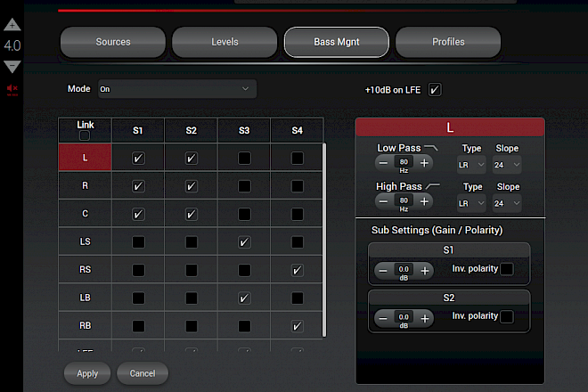This screenshot has height=392, width=588.
Task: Check S1 for channel RB
Action: point(138,326)
